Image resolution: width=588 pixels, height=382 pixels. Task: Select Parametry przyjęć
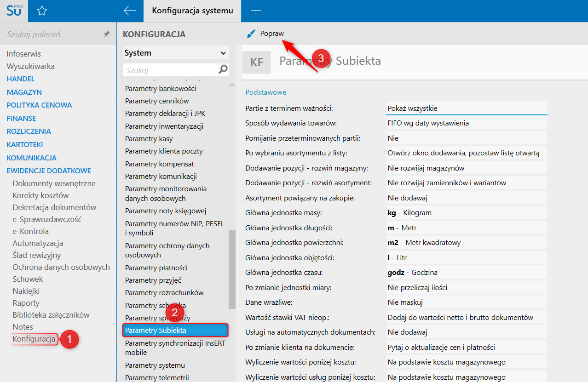coord(153,280)
